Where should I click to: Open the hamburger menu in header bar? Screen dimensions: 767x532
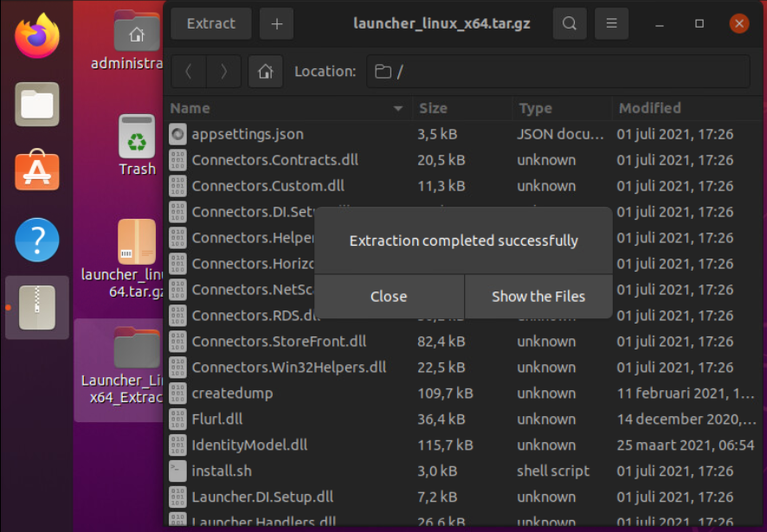[612, 23]
